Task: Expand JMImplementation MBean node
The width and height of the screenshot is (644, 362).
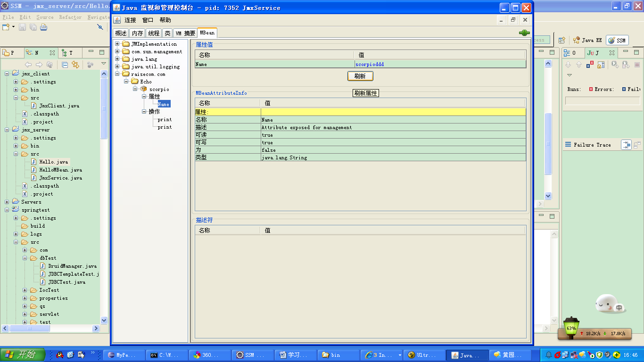Action: (117, 44)
